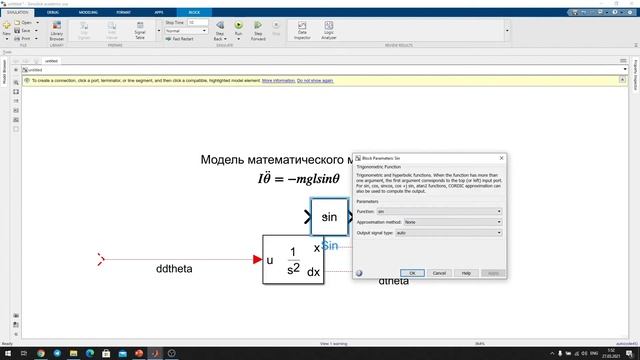The image size is (640, 360).
Task: Select the sin Trigonometric Function block
Action: [329, 217]
